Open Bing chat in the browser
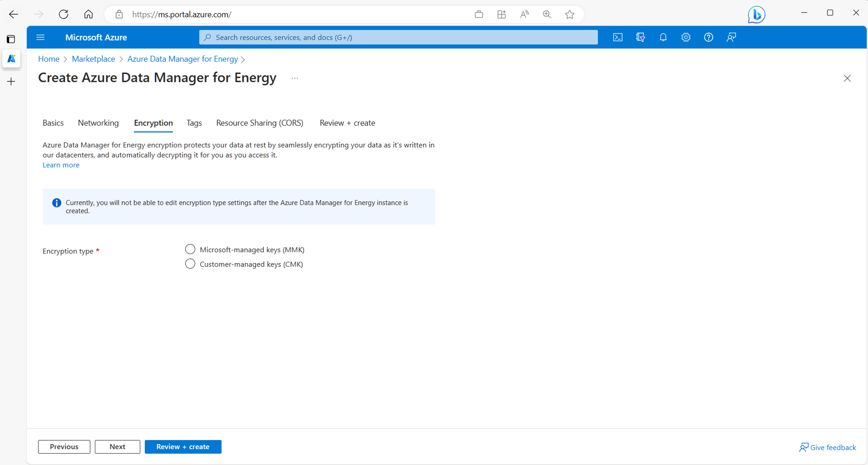Screen dimensions: 868x465 [x=756, y=14]
